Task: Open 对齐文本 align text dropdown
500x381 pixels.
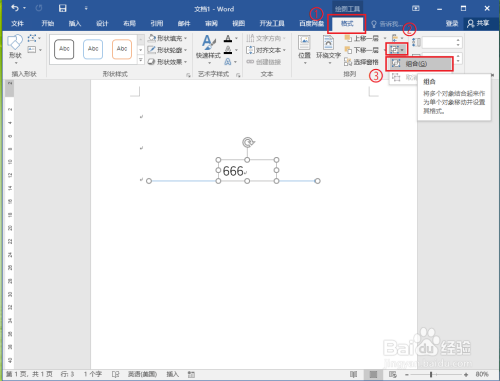Action: 266,50
